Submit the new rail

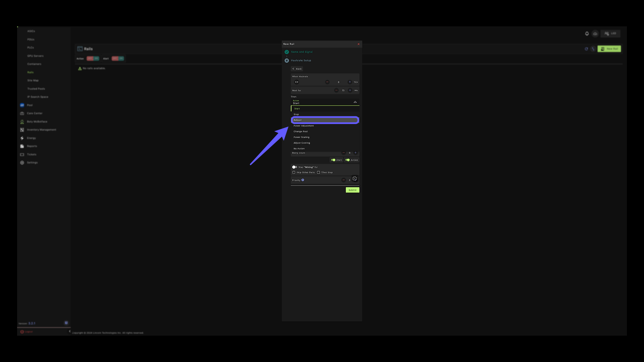(353, 190)
